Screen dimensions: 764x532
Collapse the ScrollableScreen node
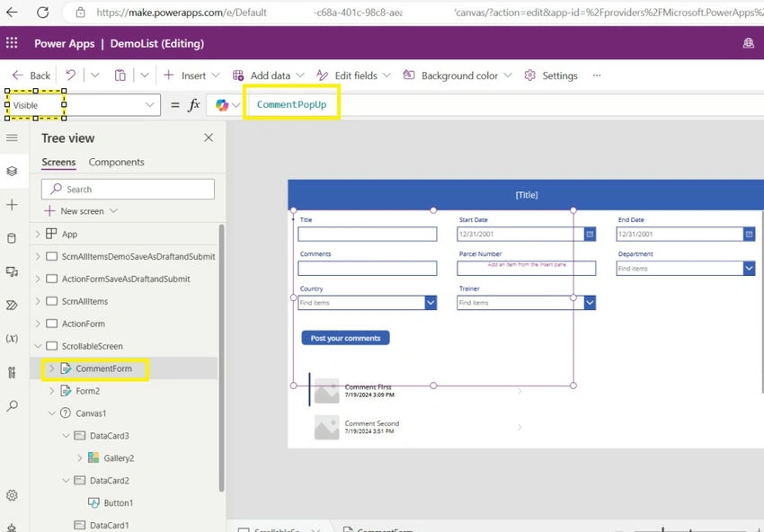tap(38, 346)
